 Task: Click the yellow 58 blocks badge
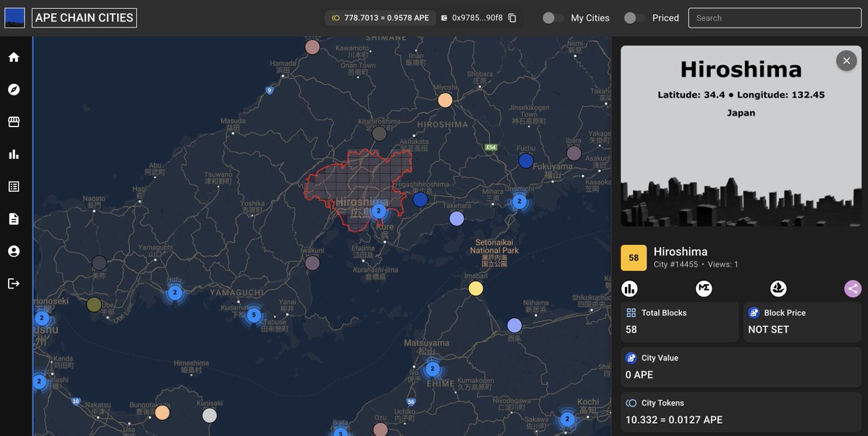pos(634,257)
